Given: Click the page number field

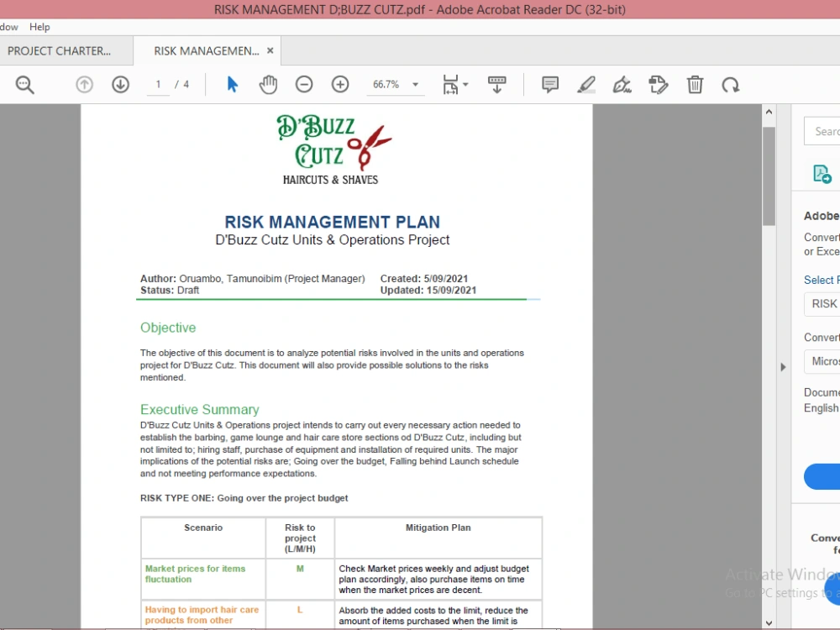Looking at the screenshot, I should pyautogui.click(x=158, y=85).
